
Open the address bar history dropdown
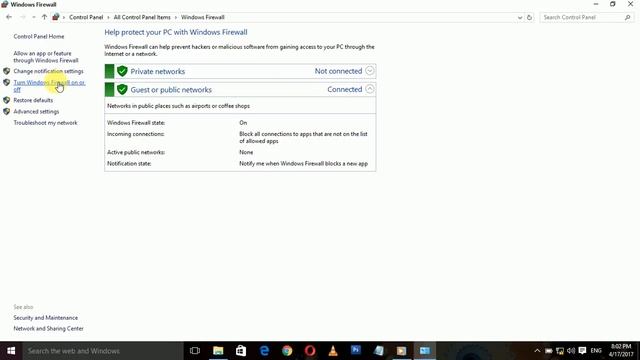520,18
